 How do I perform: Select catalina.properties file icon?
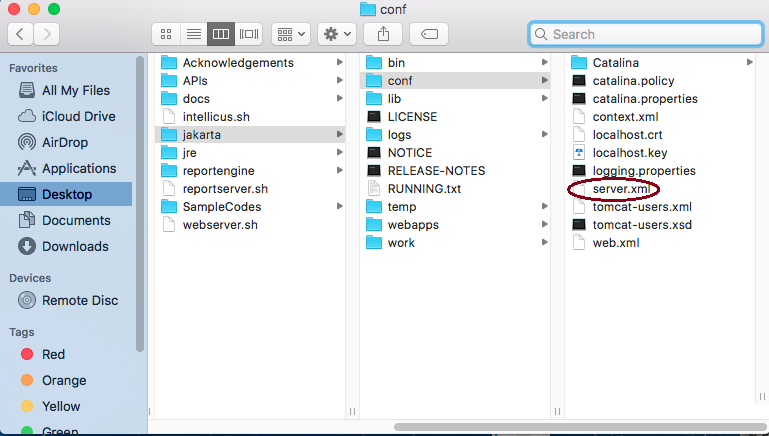pyautogui.click(x=579, y=99)
